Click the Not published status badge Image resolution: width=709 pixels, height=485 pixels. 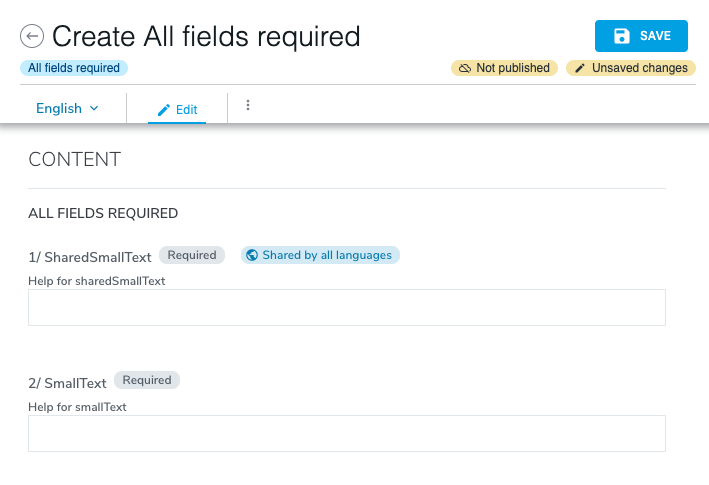tap(504, 68)
